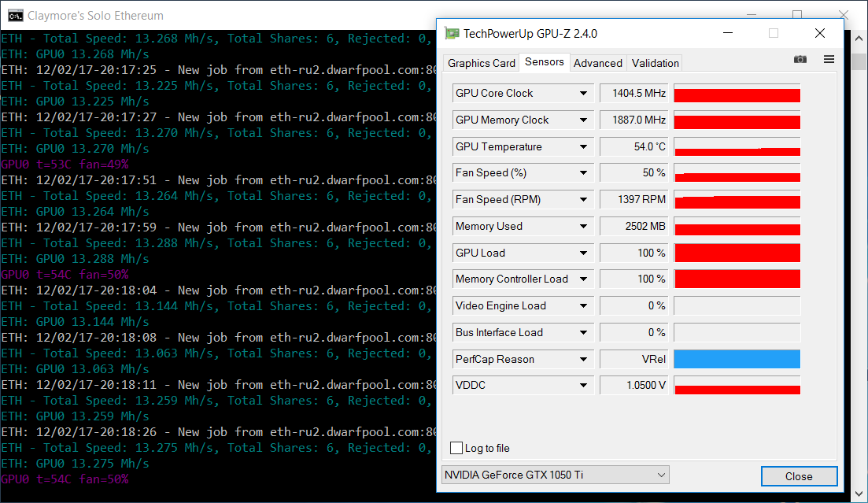Click the 1887.0 MHz memory clock value
Viewport: 868px width, 503px height.
pyautogui.click(x=633, y=120)
